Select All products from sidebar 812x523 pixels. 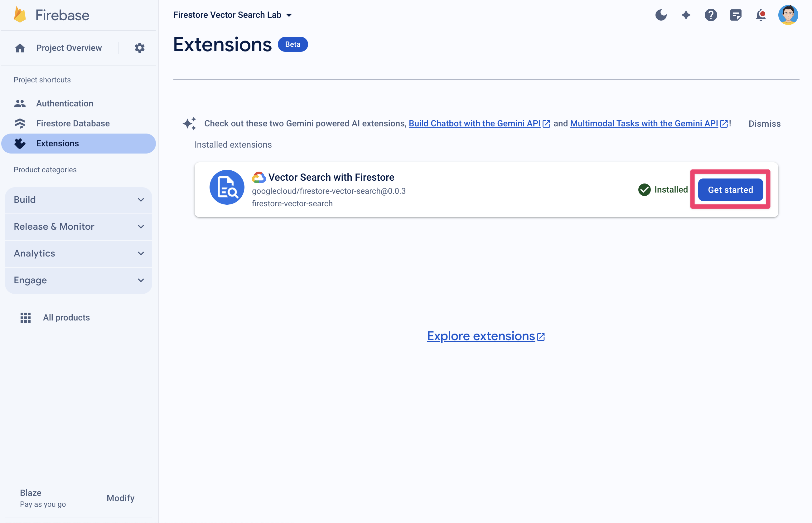point(66,317)
